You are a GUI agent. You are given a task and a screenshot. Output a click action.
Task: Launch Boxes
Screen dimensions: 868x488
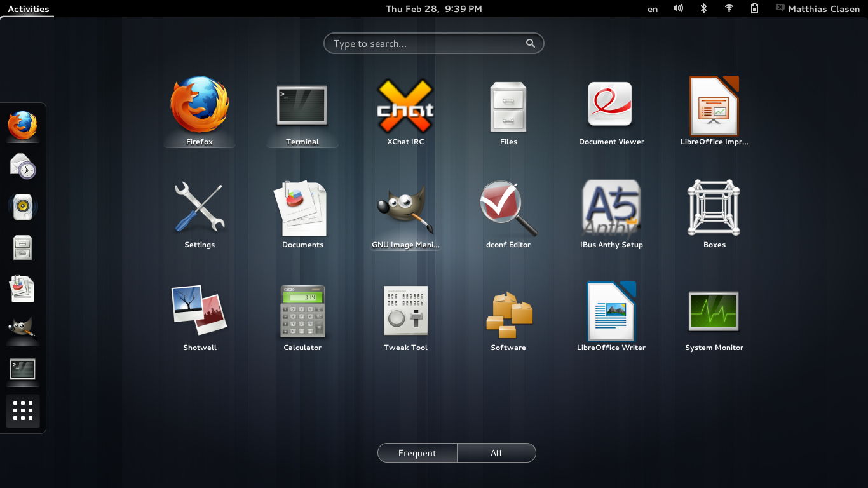coord(714,208)
